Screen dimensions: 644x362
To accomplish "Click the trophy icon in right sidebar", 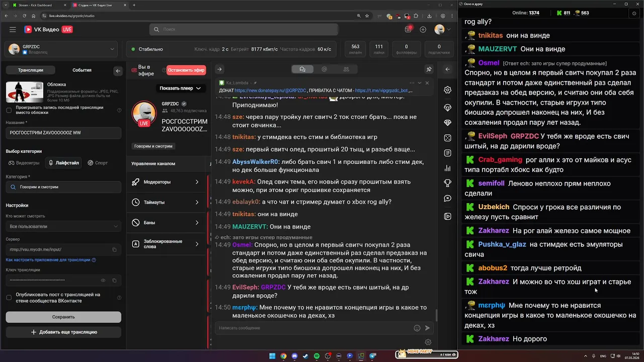I will coord(447,183).
